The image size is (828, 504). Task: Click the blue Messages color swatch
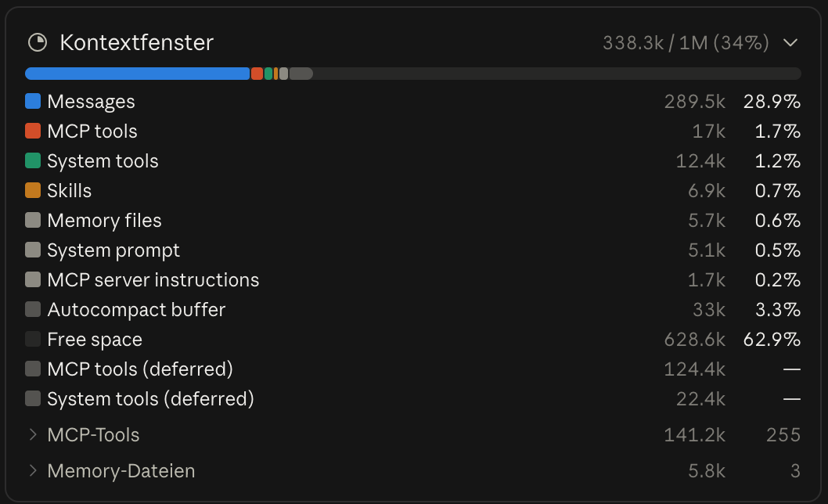(x=33, y=101)
